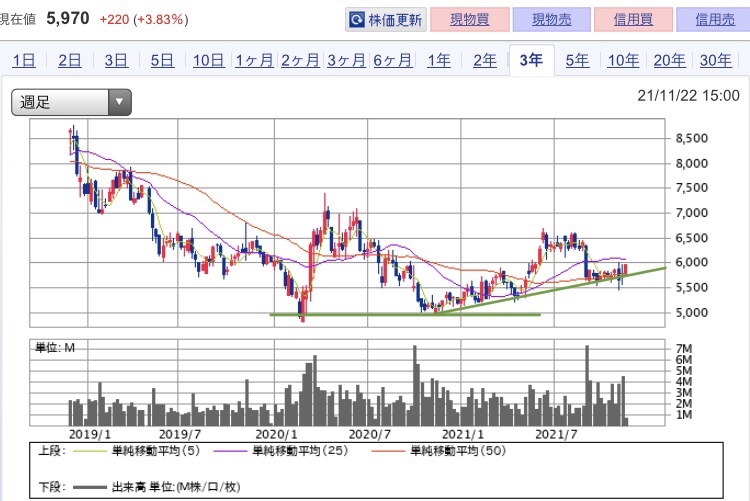Select the 5年 period tab
Image resolution: width=750 pixels, height=501 pixels.
point(577,60)
